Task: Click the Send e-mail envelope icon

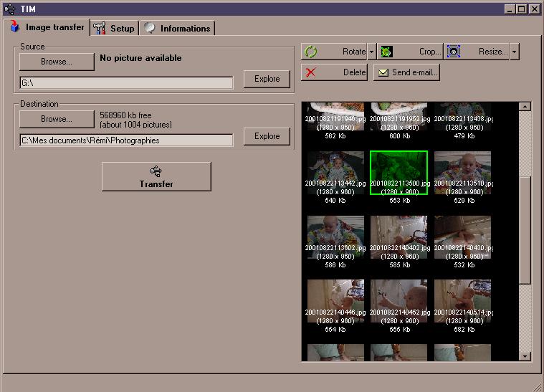Action: click(383, 72)
